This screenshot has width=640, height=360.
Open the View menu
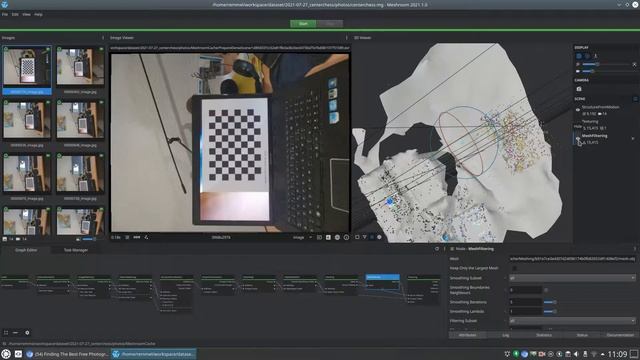[27, 14]
